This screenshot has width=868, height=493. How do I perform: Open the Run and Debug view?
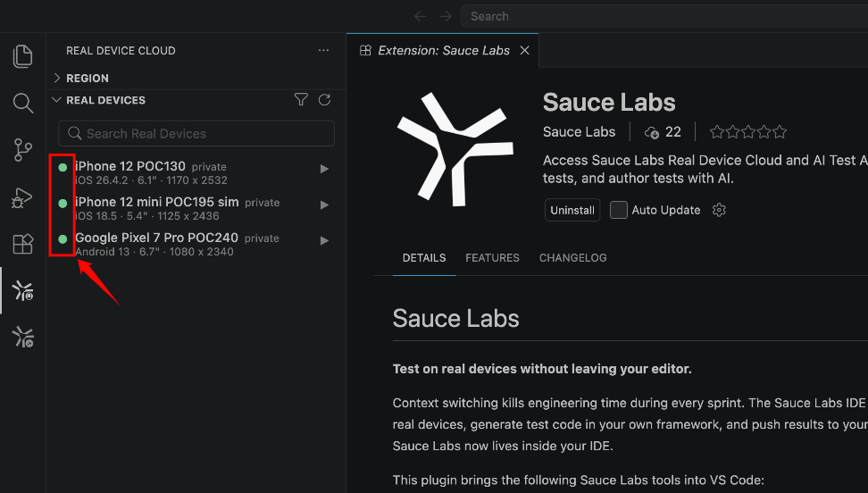click(22, 197)
